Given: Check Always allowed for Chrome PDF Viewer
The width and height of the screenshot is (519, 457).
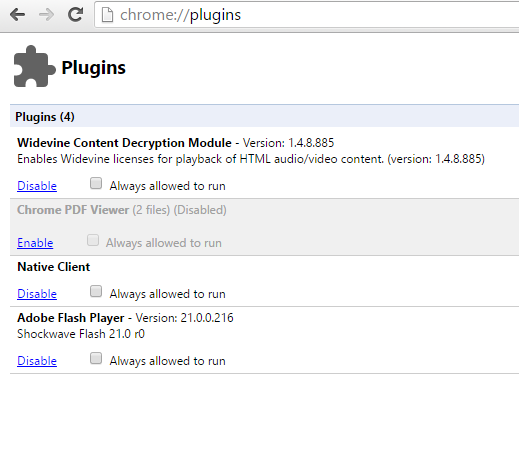Looking at the screenshot, I should [93, 240].
